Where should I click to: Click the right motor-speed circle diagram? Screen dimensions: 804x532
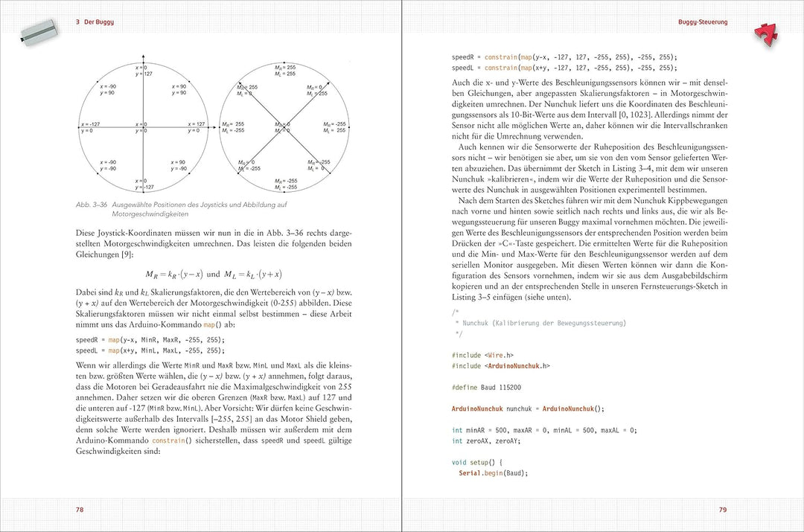(284, 127)
